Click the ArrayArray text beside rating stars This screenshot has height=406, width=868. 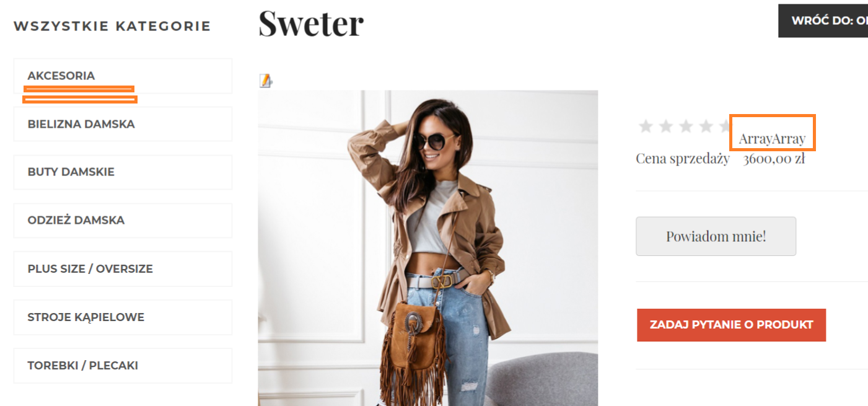(772, 139)
